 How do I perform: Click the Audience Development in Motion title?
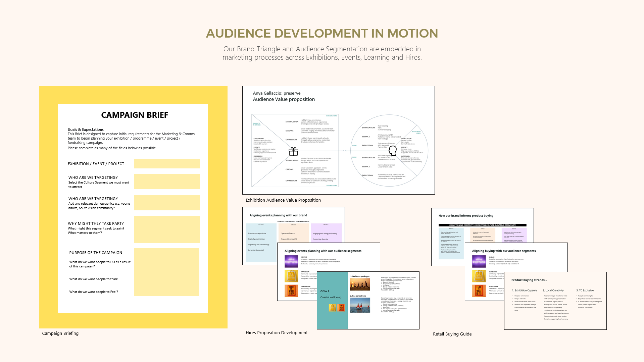(322, 33)
